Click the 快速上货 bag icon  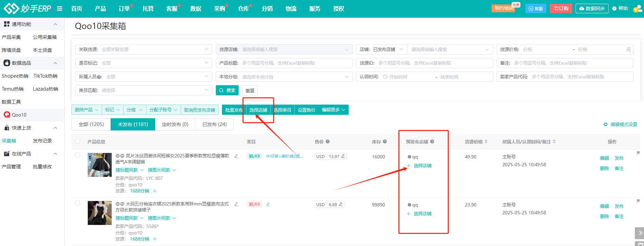click(x=7, y=128)
